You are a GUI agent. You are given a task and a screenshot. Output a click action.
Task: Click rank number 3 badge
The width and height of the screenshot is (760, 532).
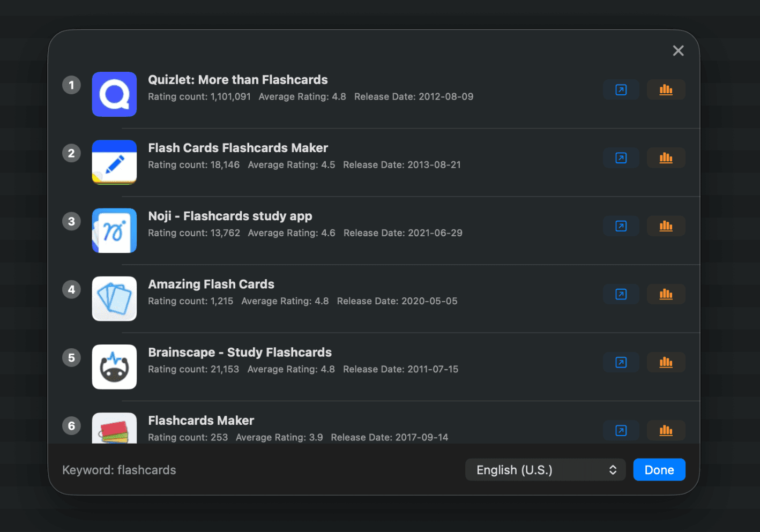click(71, 221)
